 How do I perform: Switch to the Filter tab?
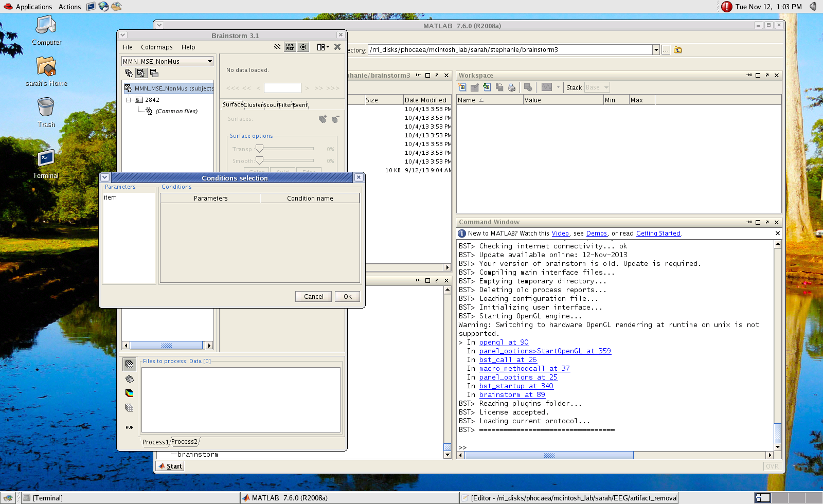[285, 105]
